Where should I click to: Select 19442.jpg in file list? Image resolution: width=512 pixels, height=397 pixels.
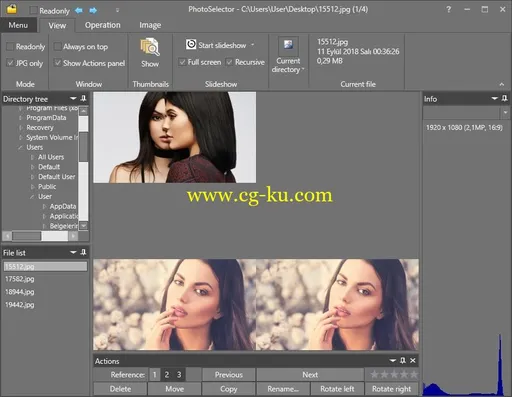point(19,305)
